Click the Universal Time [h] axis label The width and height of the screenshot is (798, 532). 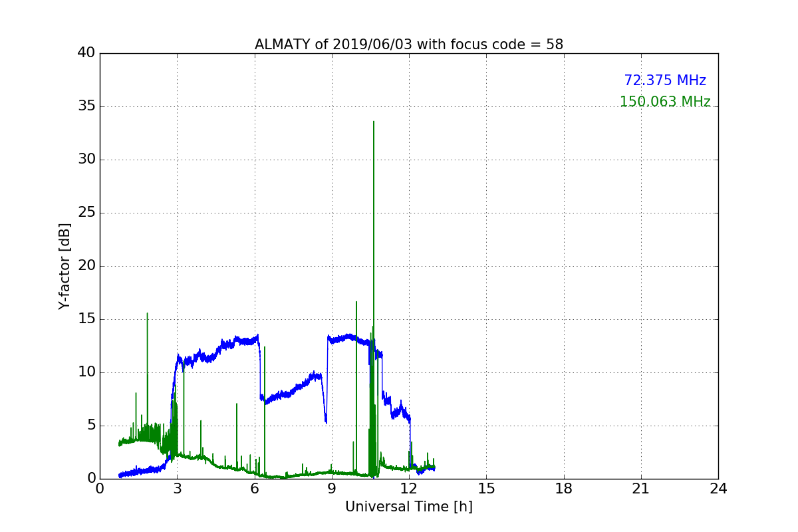pyautogui.click(x=409, y=507)
